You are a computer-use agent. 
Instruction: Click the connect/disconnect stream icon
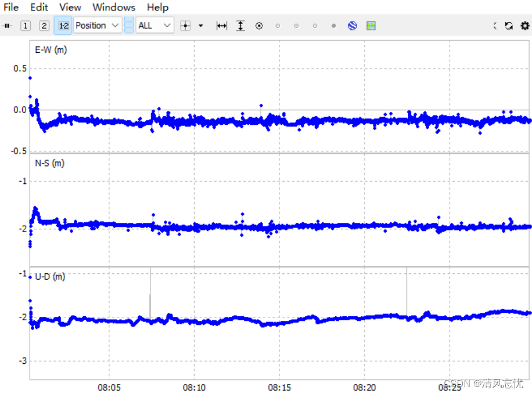[x=7, y=26]
